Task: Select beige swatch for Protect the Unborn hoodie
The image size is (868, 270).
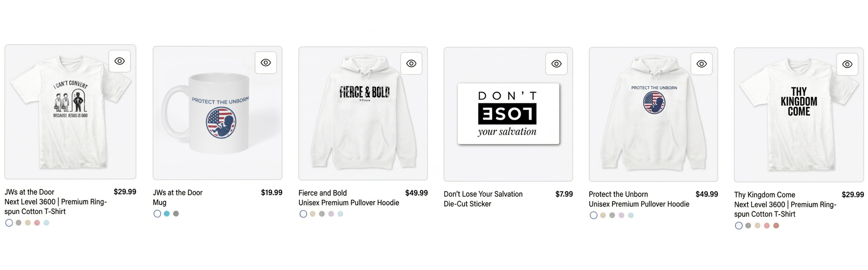Action: (603, 216)
